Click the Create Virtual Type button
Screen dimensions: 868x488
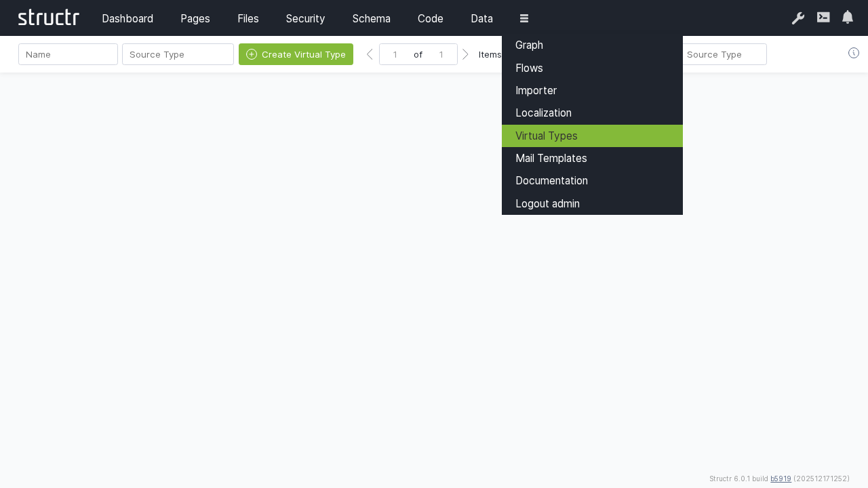click(296, 54)
